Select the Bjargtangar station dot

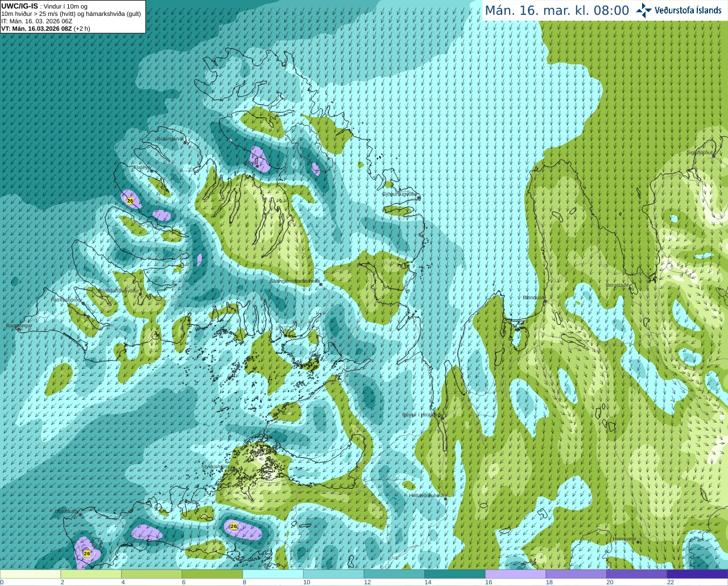[x=19, y=329]
